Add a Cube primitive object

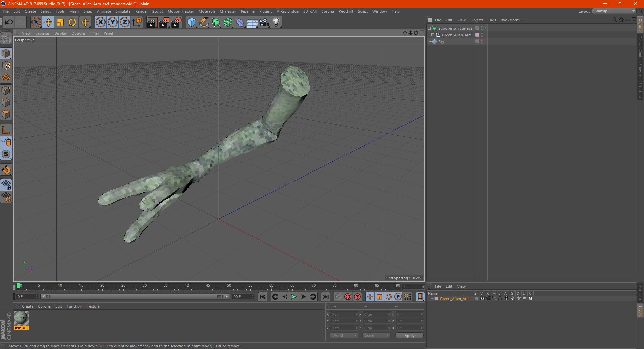192,22
